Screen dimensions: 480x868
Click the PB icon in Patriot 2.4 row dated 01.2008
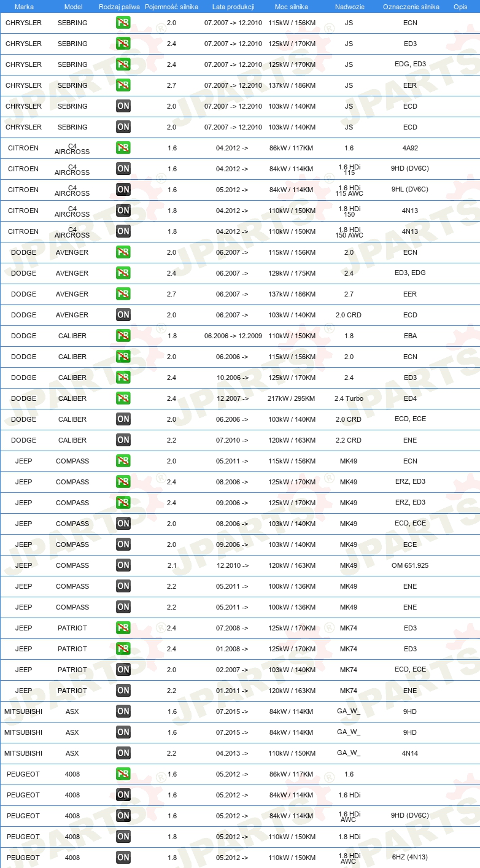[x=123, y=649]
